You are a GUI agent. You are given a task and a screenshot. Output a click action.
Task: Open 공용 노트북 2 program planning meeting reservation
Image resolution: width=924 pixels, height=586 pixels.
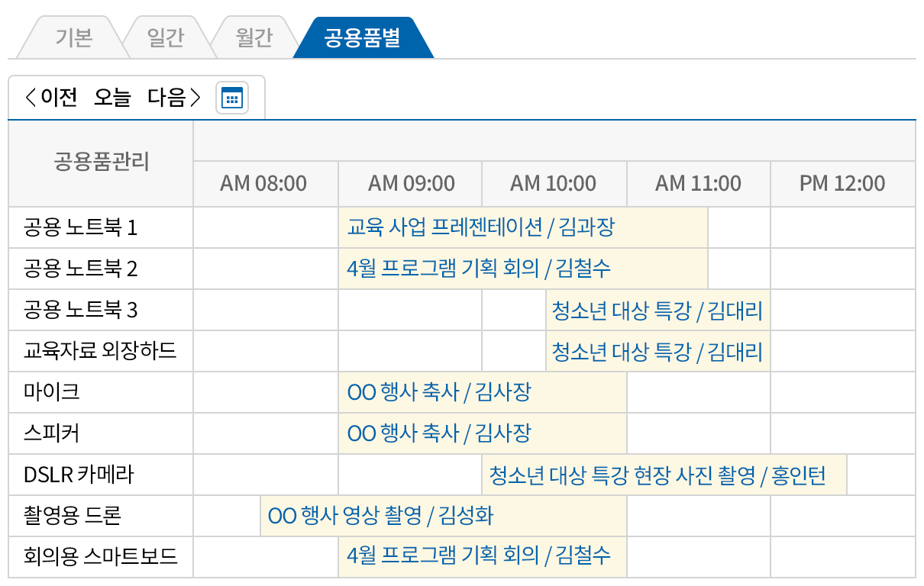point(478,269)
